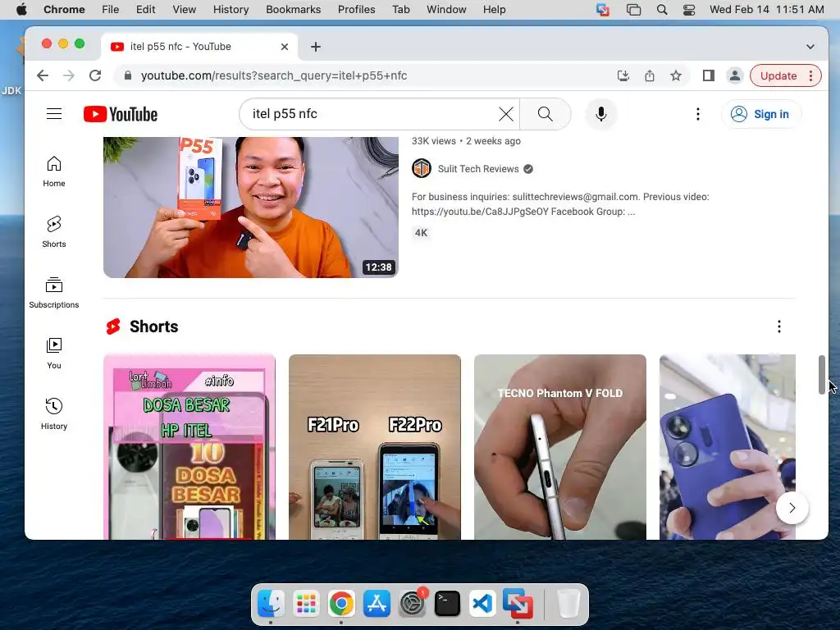Open the Help menu
Screen dimensions: 840x630
pyautogui.click(x=494, y=9)
